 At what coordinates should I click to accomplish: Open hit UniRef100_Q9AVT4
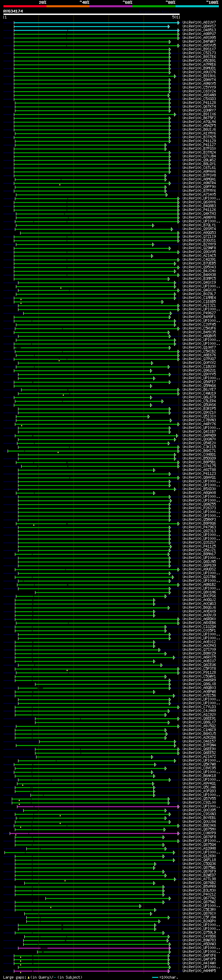coord(199,80)
